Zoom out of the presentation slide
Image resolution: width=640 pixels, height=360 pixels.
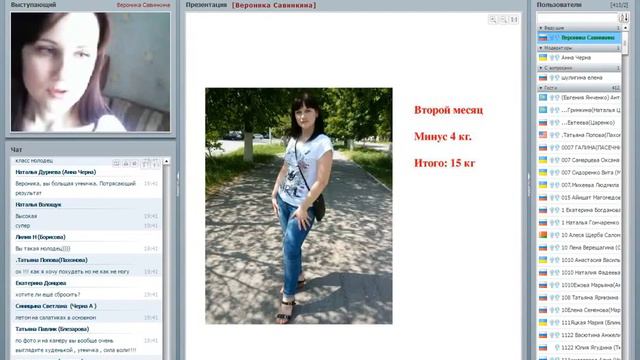pyautogui.click(x=503, y=20)
